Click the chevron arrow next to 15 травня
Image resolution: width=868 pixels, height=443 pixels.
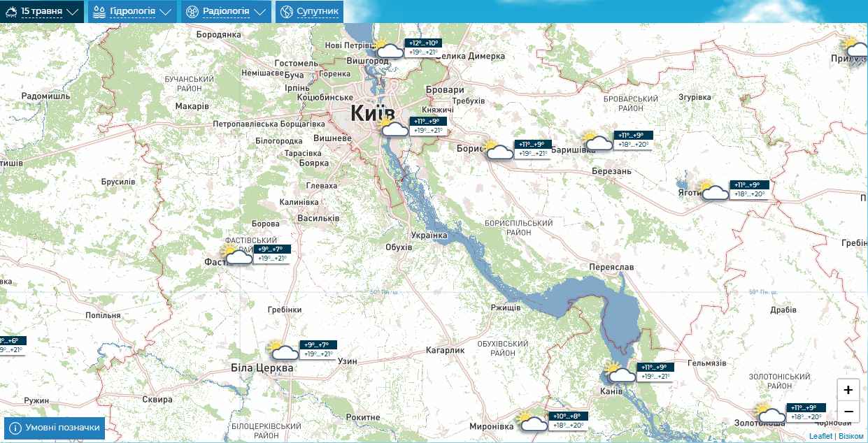tap(73, 12)
